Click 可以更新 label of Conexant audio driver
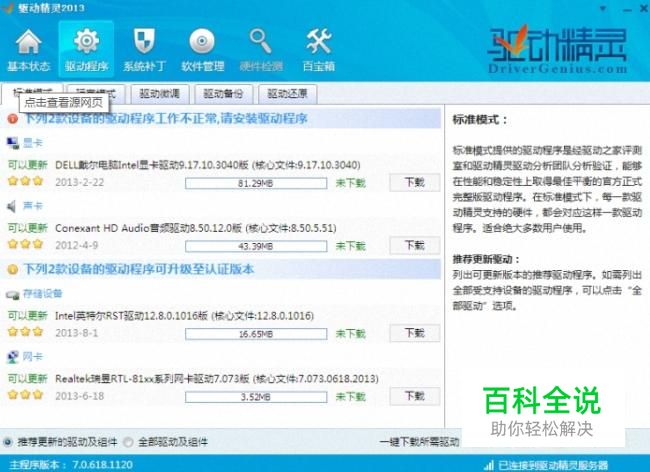650x472 pixels. pyautogui.click(x=28, y=228)
